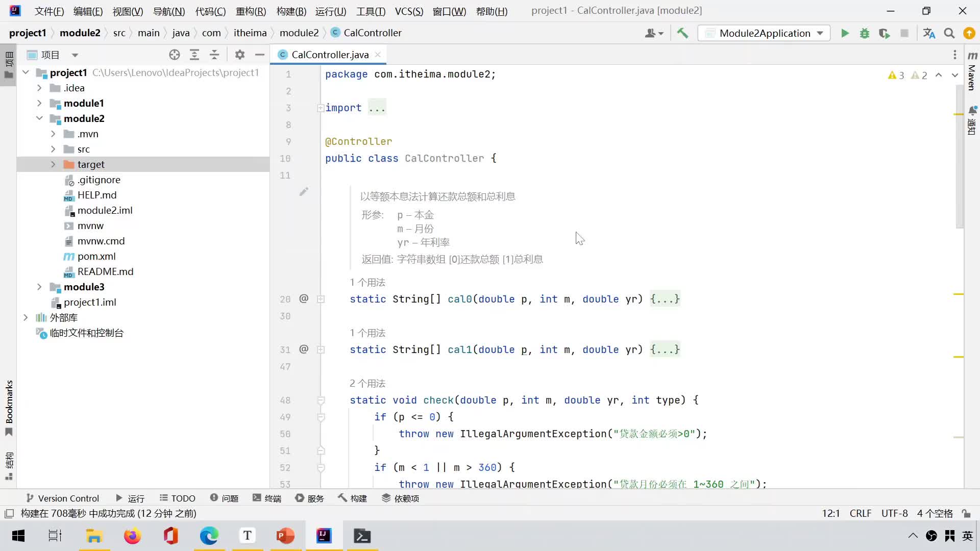Open Firefox from the Windows taskbar
The image size is (980, 551).
[x=132, y=536]
